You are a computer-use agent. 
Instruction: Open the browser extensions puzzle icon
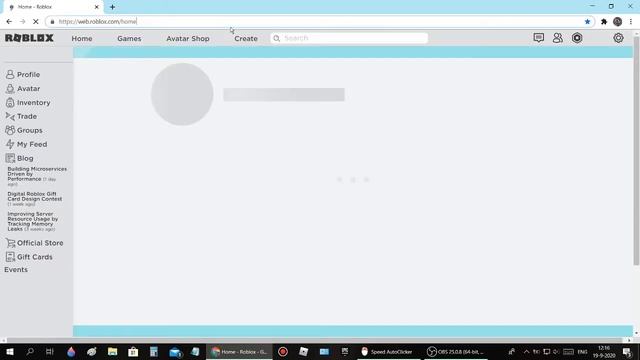point(604,22)
